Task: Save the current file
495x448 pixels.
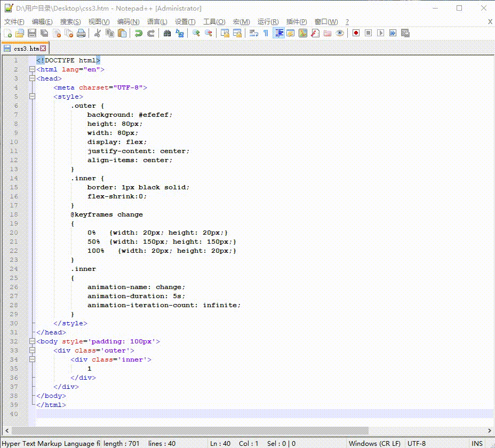Action: 32,33
